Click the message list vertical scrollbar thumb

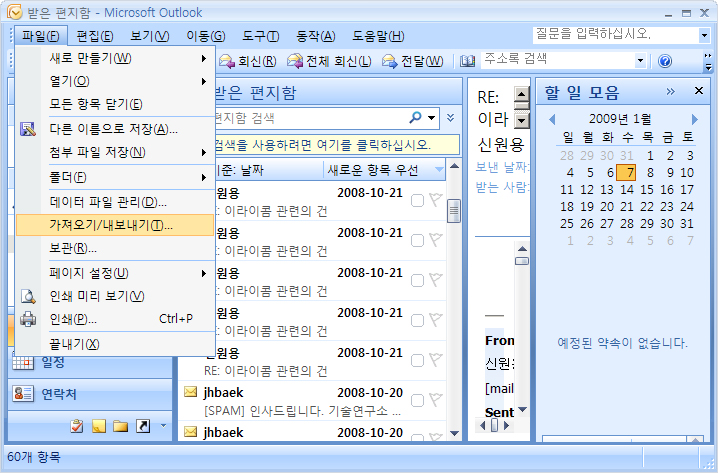(454, 211)
